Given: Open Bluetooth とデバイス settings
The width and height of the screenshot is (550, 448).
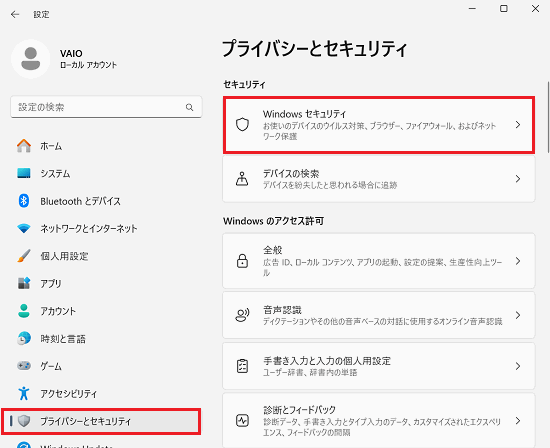Looking at the screenshot, I should 80,201.
